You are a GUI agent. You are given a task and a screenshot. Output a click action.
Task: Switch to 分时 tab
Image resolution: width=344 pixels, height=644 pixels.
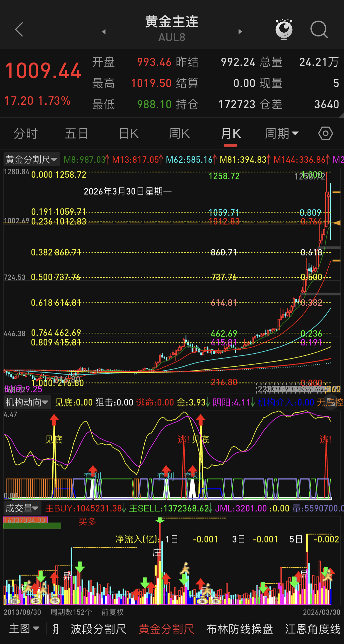click(x=26, y=134)
